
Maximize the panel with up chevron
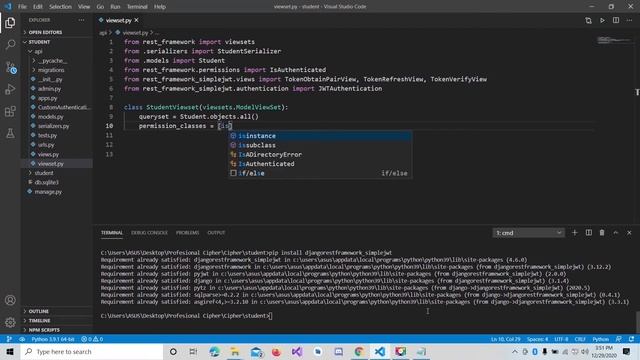pos(616,233)
